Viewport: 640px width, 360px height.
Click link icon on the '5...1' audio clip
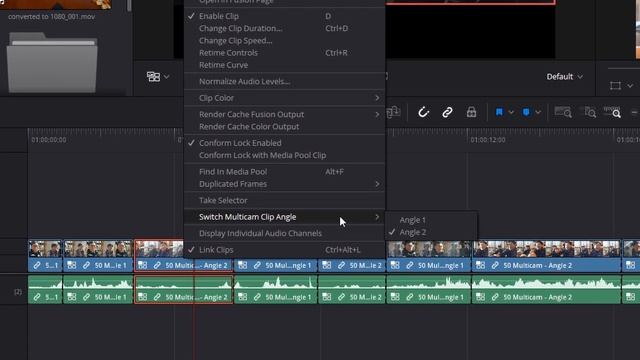tap(37, 297)
